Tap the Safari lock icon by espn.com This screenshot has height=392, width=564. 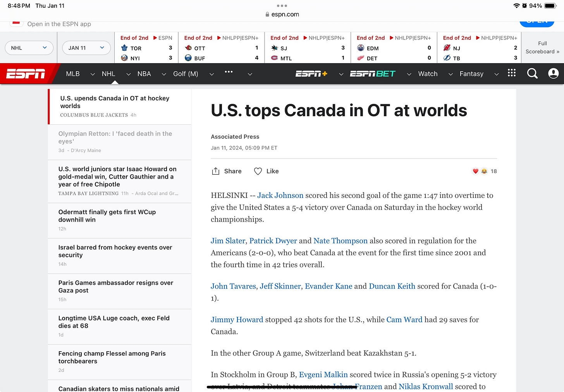coord(267,14)
